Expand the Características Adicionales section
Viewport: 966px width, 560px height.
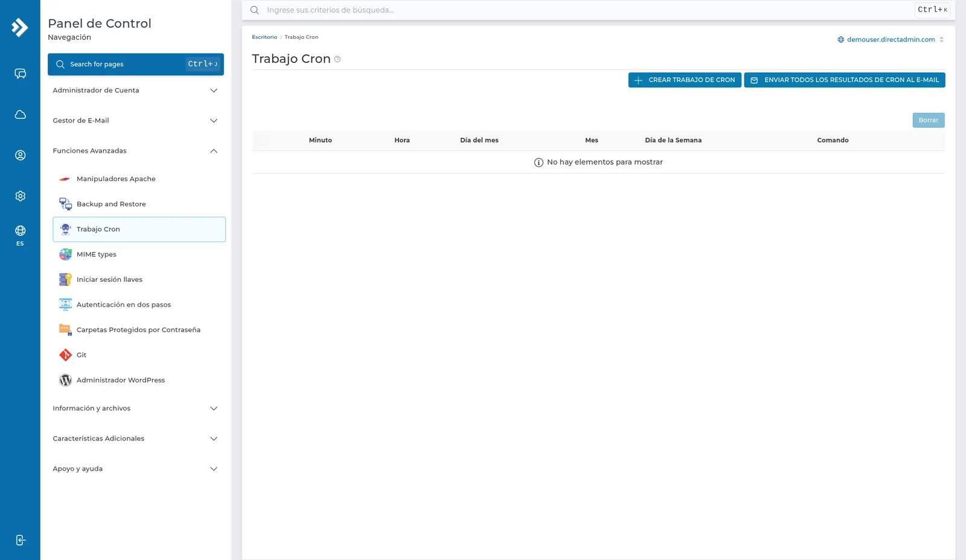tap(136, 439)
